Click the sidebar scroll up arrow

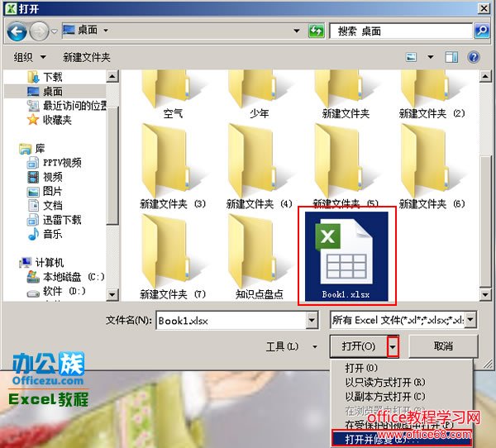(x=112, y=76)
